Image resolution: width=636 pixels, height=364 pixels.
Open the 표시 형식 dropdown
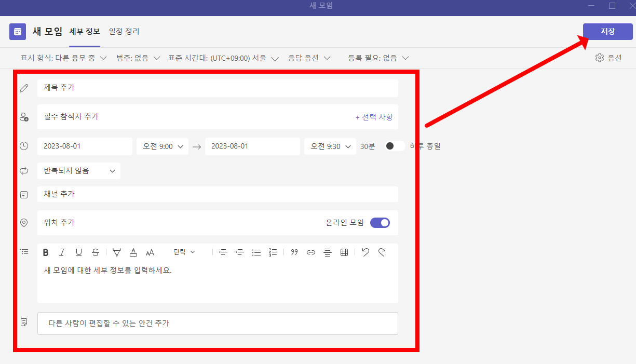(x=63, y=58)
